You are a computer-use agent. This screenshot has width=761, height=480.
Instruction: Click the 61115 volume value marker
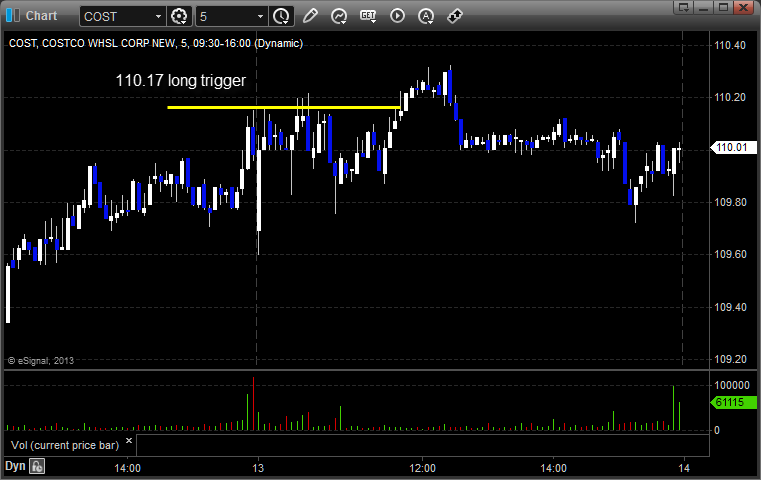734,402
